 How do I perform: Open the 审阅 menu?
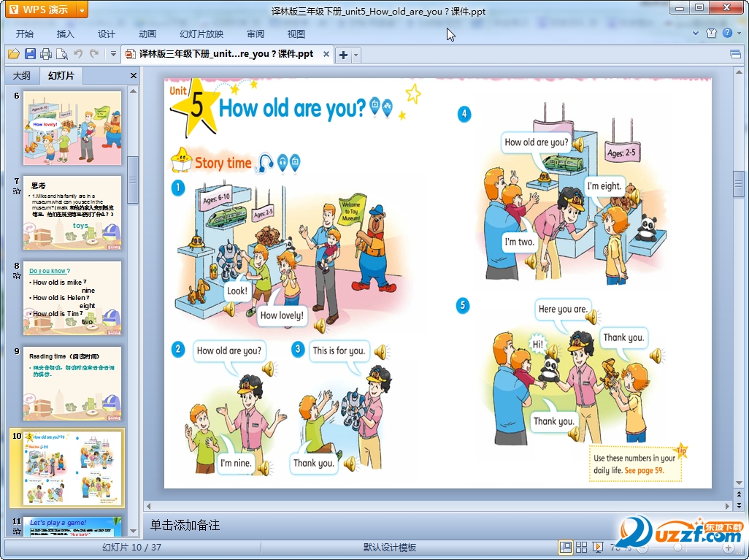tap(256, 34)
